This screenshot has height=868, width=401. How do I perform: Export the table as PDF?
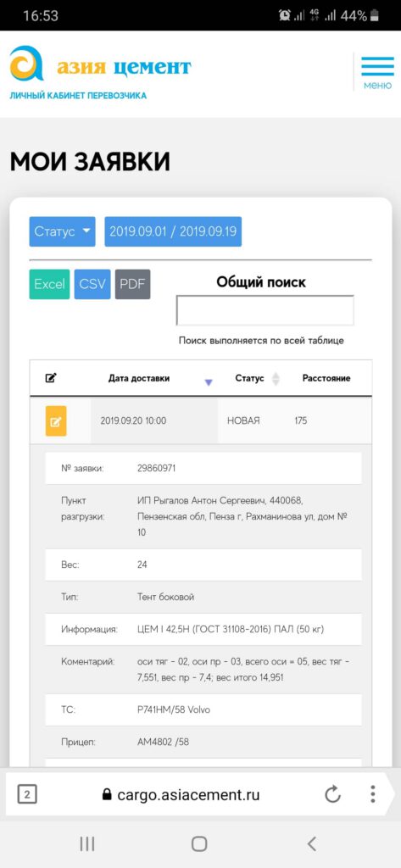pyautogui.click(x=132, y=284)
